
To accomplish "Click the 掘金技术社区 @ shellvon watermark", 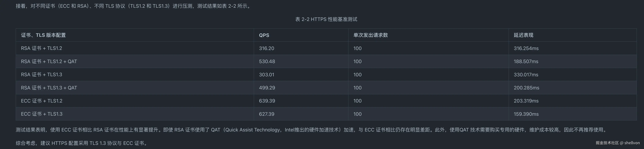I will 618,143.
